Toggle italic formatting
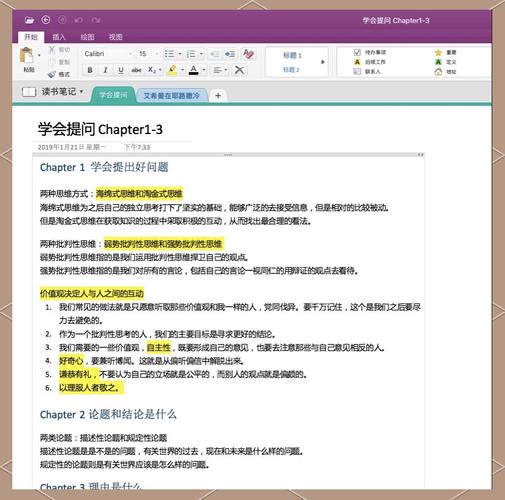 click(105, 70)
